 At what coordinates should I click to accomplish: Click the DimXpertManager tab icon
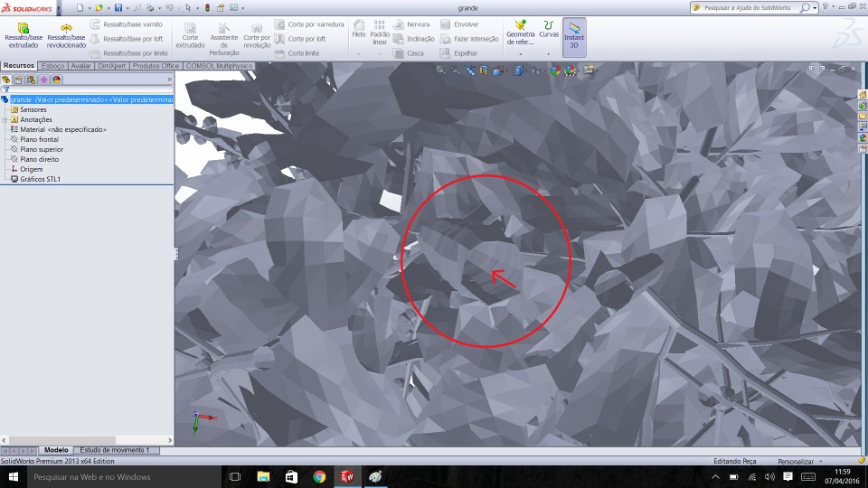[x=43, y=80]
